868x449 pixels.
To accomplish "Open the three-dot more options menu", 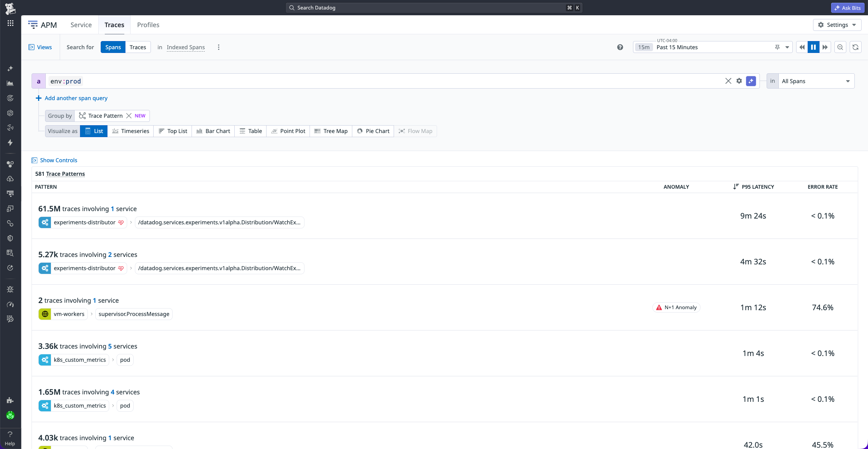I will [x=219, y=47].
